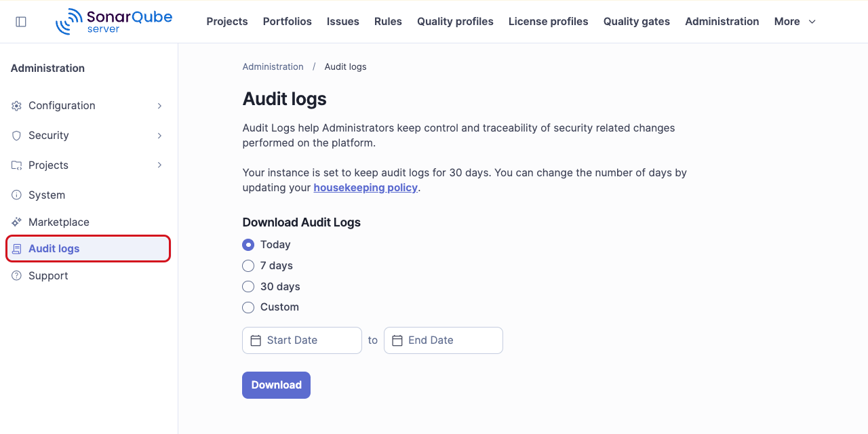
Task: Expand the Security section chevron
Action: 159,135
